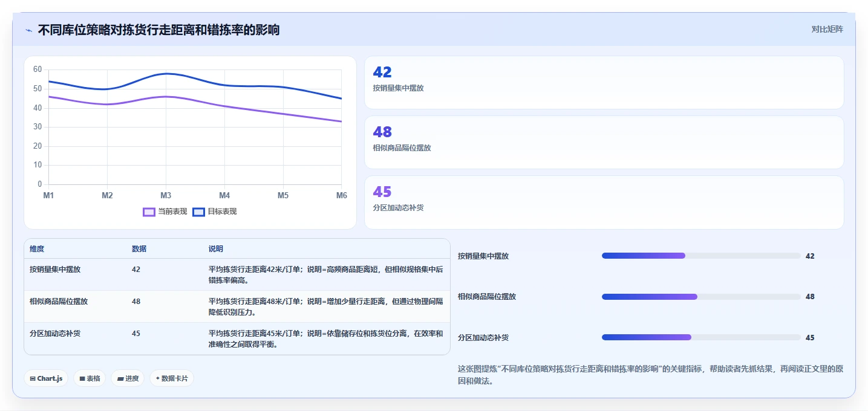This screenshot has height=411, width=868.
Task: Select the 表格 tag chip
Action: point(90,378)
